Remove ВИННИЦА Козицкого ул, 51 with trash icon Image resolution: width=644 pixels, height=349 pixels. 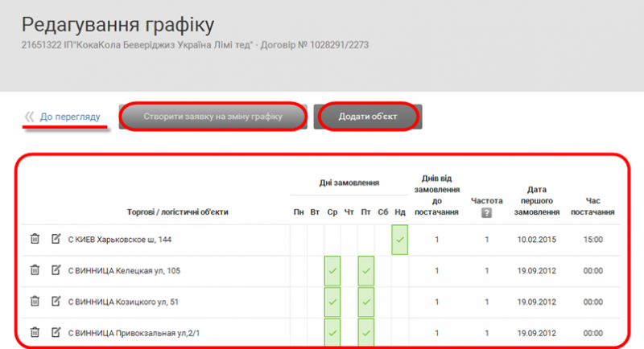pos(35,302)
